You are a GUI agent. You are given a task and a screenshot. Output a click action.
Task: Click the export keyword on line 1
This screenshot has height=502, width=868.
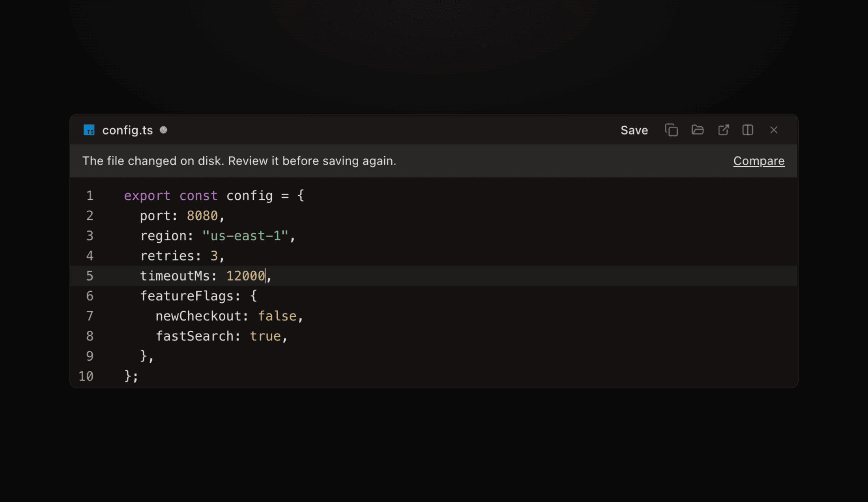pos(147,196)
